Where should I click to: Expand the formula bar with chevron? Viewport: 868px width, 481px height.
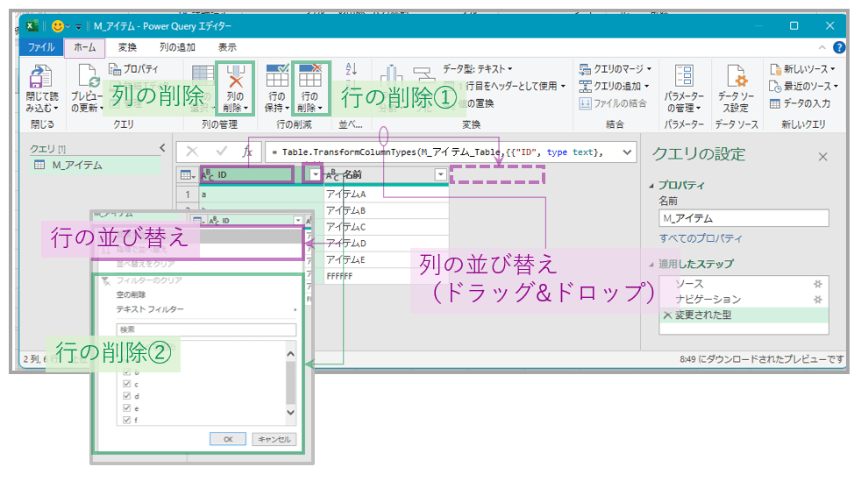tap(627, 152)
